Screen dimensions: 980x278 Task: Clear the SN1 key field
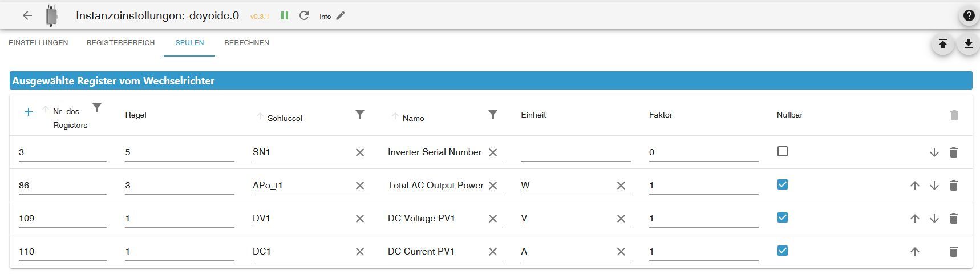[360, 152]
